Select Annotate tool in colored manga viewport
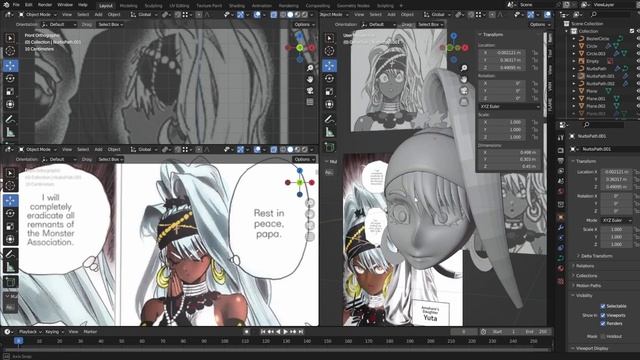640x360 pixels. click(x=10, y=254)
